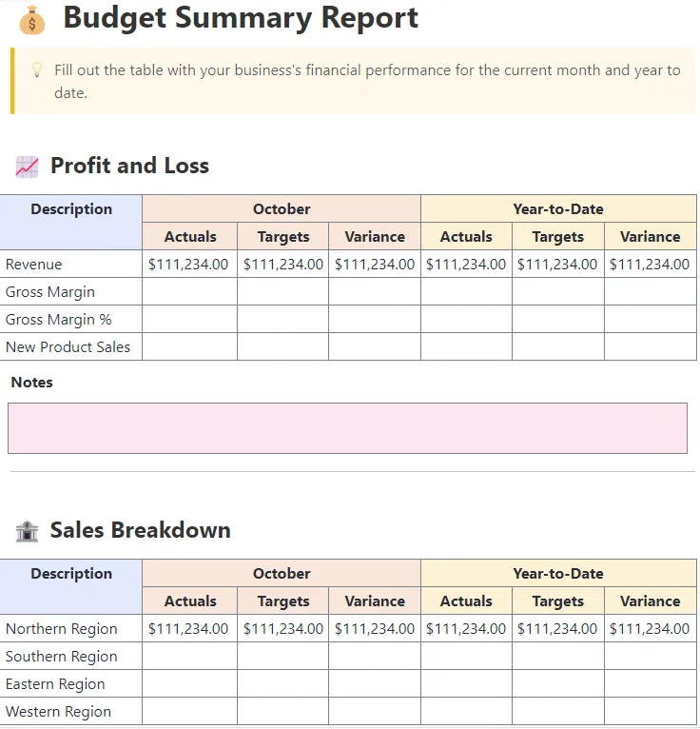Viewport: 700px width, 729px height.
Task: Click Revenue Year-to-Date Variance value $111,234.00
Action: [x=650, y=265]
